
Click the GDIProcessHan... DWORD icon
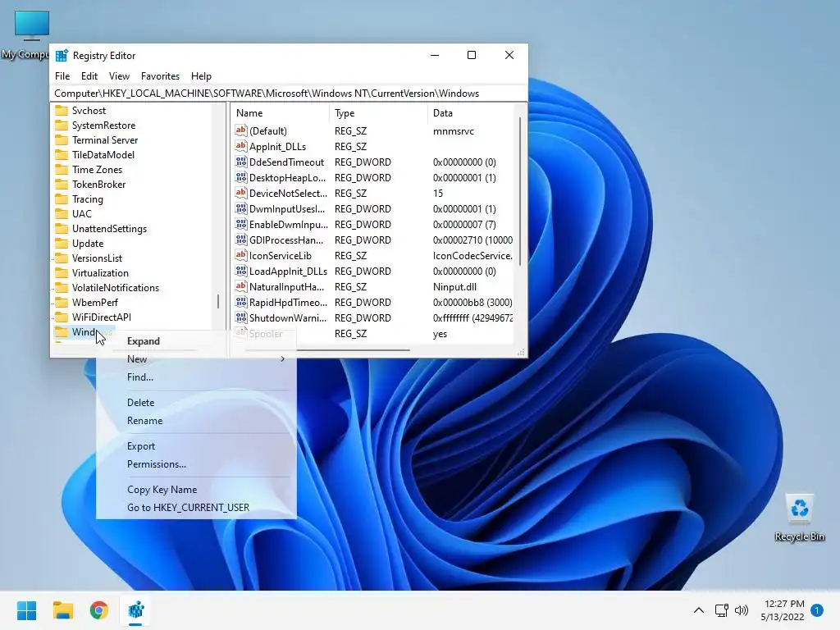tap(241, 240)
